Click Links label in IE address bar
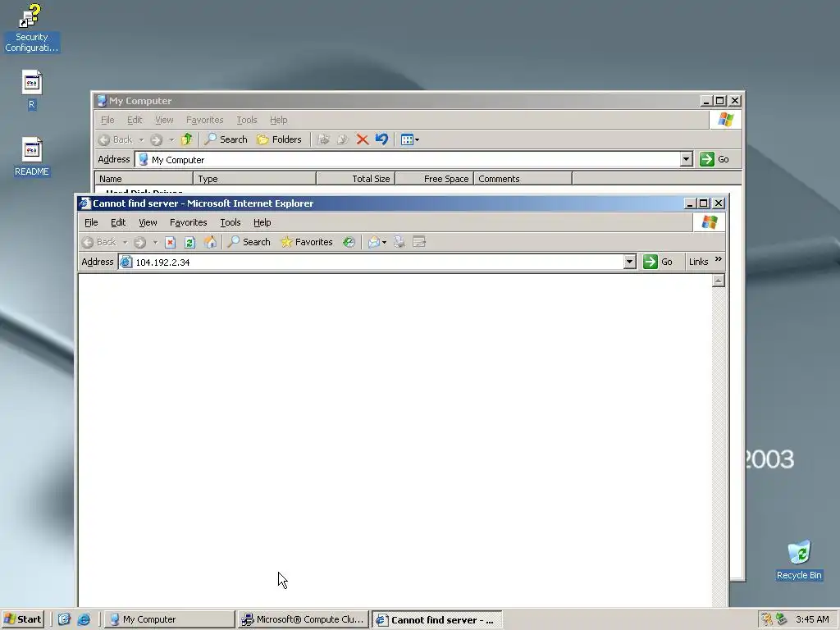Screen dimensions: 840x630 pyautogui.click(x=699, y=262)
